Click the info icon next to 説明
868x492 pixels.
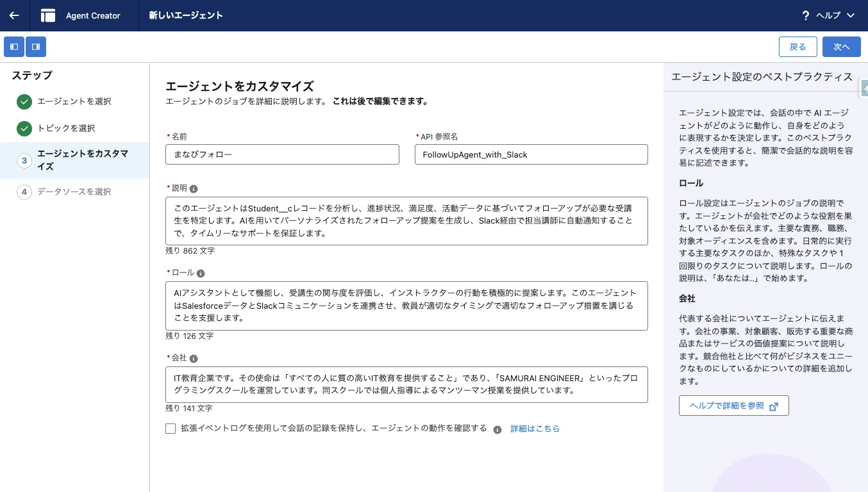(x=194, y=189)
